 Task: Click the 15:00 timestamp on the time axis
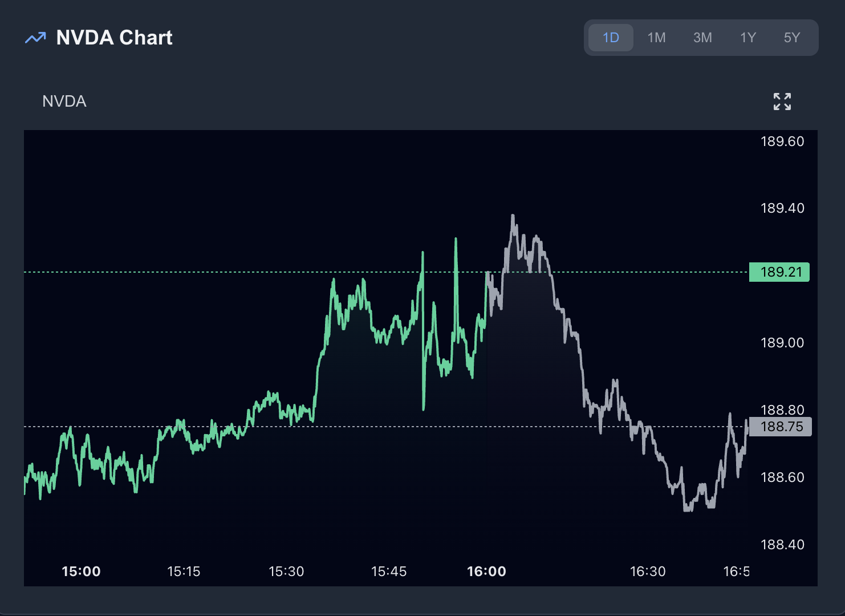81,570
